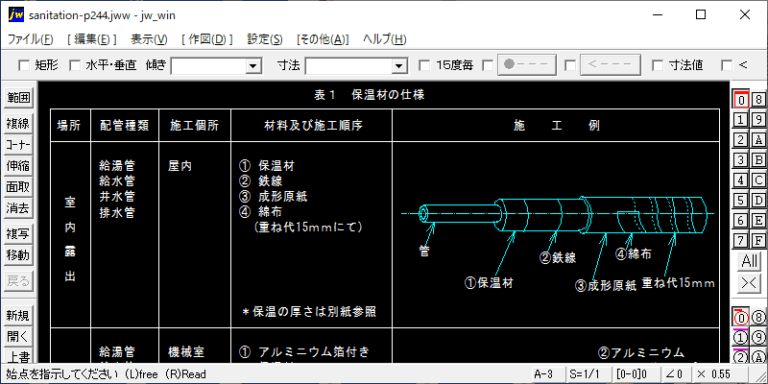This screenshot has height=384, width=768.
Task: Open the 作図(D) menu
Action: (x=207, y=40)
